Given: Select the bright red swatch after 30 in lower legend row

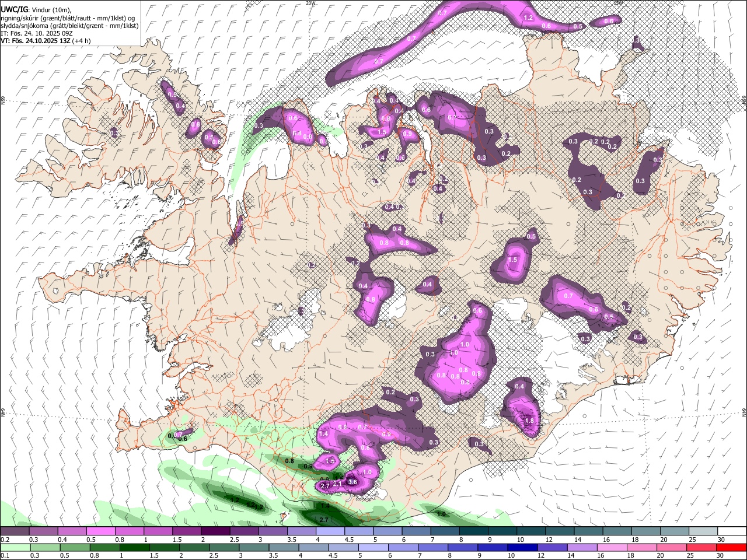Looking at the screenshot, I should coord(731,547).
